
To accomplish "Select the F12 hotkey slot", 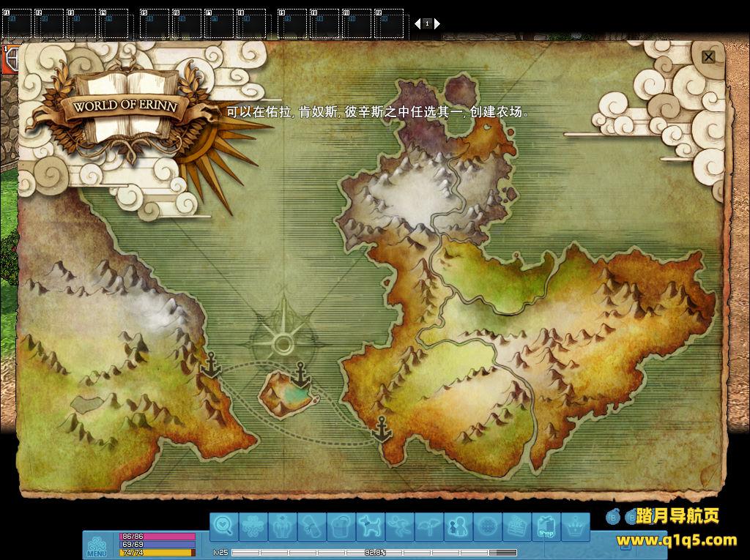I will [x=389, y=23].
